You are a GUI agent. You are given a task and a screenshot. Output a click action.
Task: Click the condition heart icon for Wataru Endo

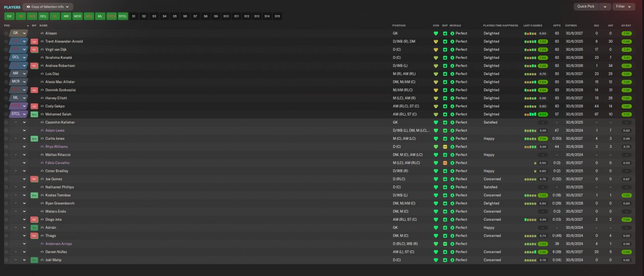point(436,211)
